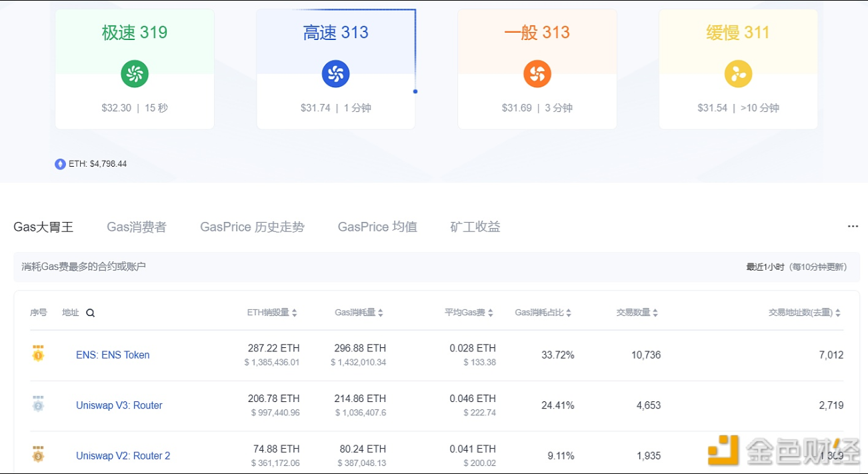868x474 pixels.
Task: Open the Uniswap V3: Router link
Action: coord(119,405)
